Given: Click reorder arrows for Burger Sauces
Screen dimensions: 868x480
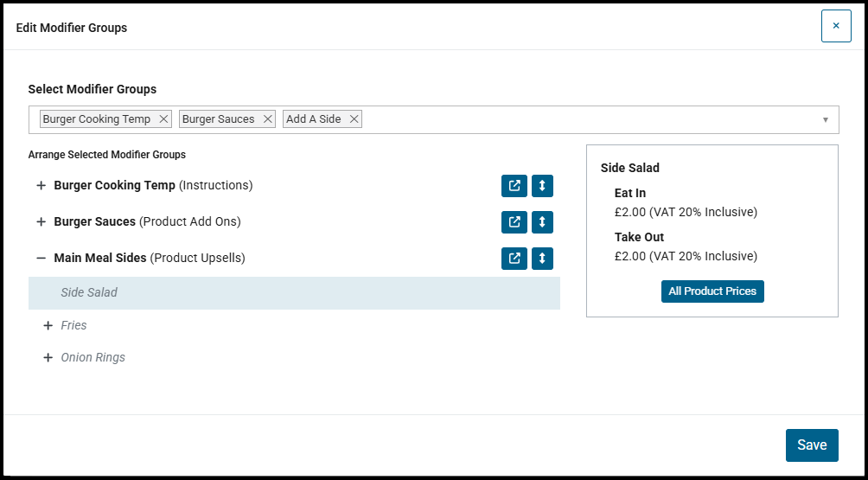Looking at the screenshot, I should click(543, 222).
